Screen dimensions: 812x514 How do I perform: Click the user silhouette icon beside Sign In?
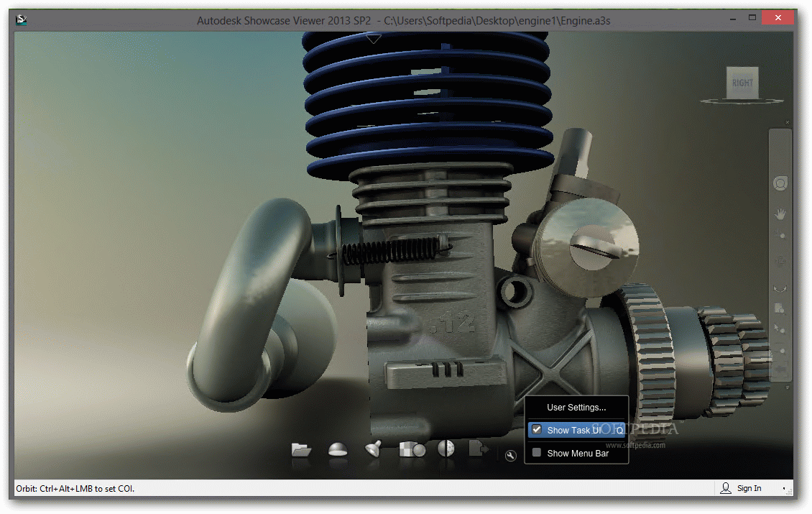pos(726,488)
